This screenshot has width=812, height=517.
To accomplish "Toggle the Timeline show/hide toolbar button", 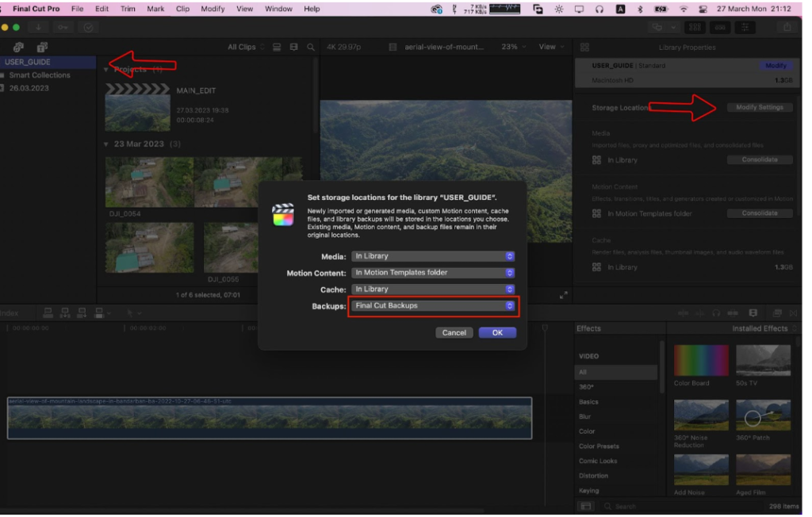I will (720, 28).
